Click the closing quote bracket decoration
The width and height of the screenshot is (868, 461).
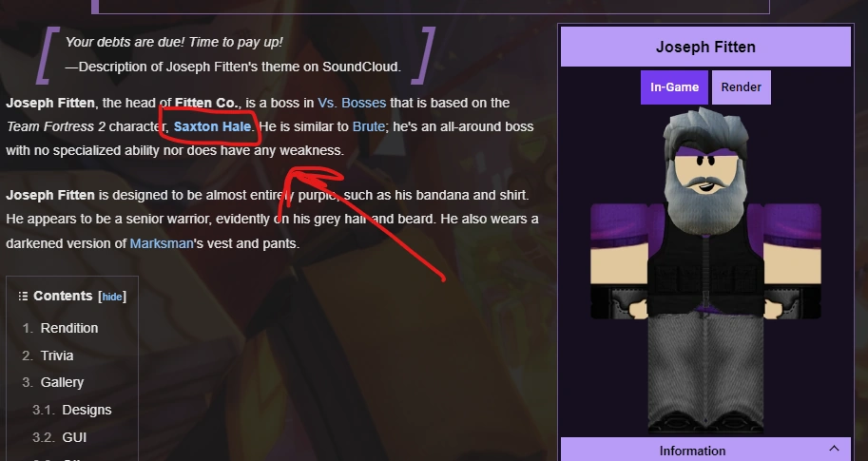423,55
